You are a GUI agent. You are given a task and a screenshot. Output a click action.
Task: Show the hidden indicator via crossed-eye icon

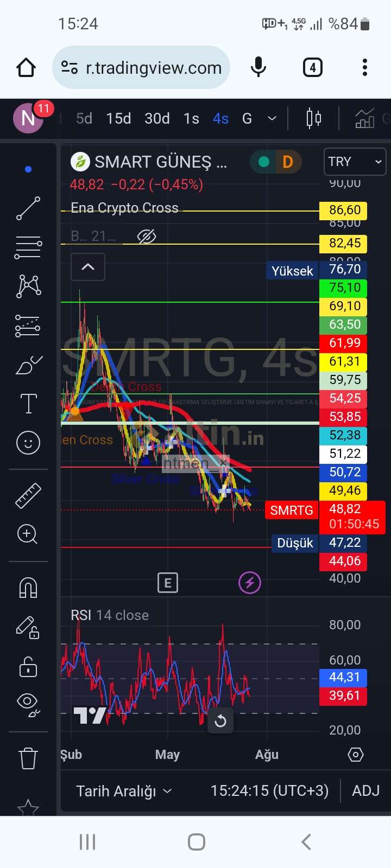147,237
